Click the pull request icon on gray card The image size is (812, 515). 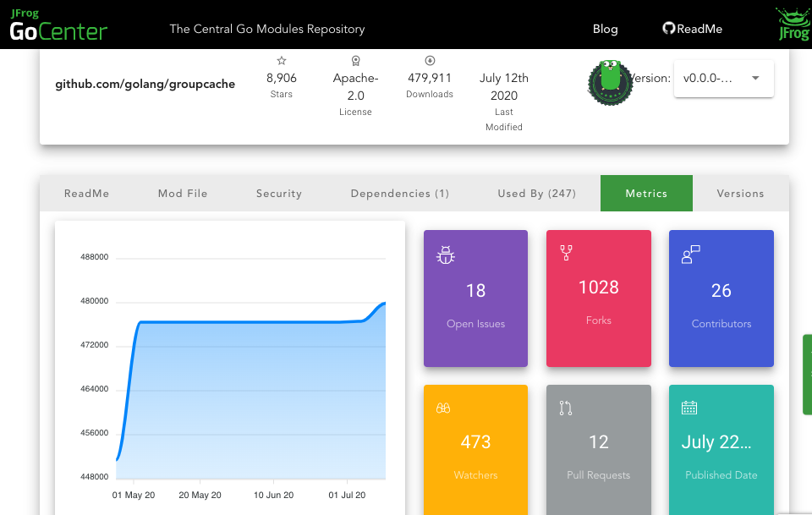click(x=566, y=408)
